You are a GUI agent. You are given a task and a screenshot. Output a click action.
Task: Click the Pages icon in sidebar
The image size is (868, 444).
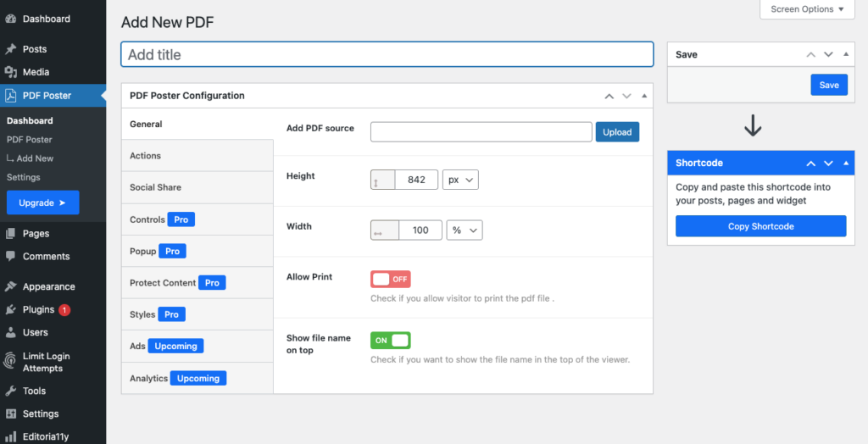pos(10,234)
